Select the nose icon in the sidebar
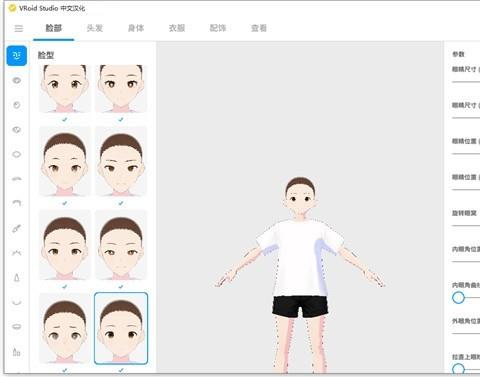480x377 pixels. [17, 277]
